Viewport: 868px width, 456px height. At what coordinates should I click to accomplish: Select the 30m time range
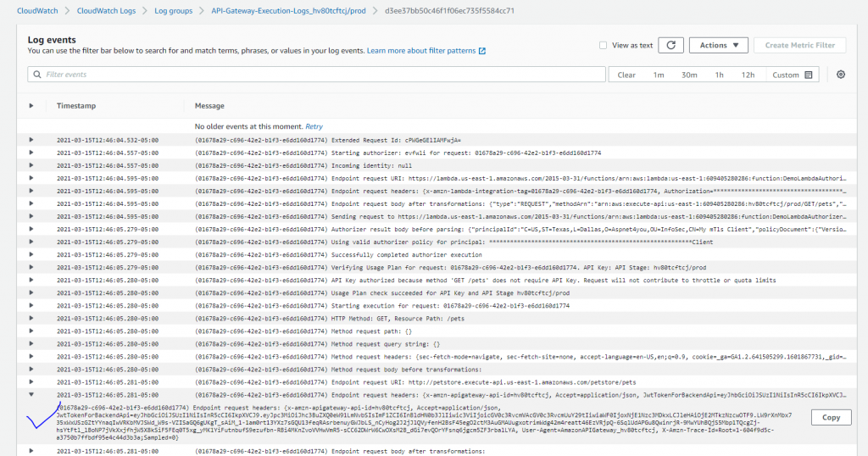tap(689, 75)
